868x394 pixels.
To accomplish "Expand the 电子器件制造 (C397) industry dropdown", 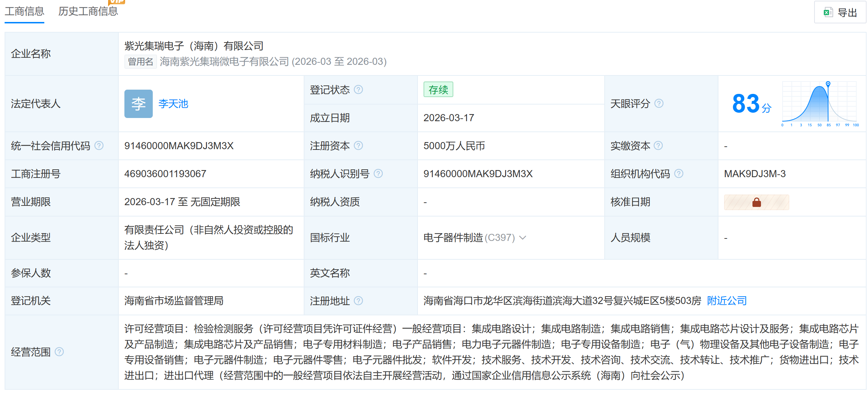I will (523, 237).
